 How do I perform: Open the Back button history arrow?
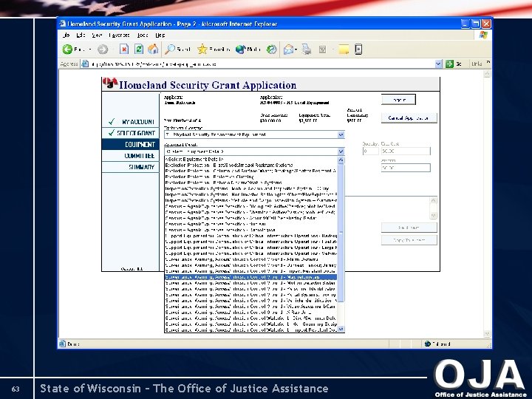(x=90, y=50)
